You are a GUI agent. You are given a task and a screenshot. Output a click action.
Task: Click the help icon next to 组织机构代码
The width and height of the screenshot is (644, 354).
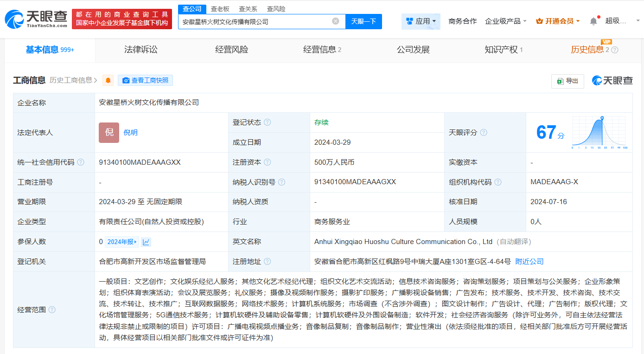click(x=498, y=182)
